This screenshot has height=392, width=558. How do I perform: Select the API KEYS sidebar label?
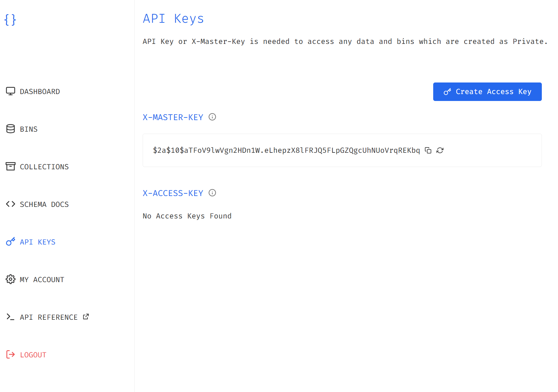(38, 242)
